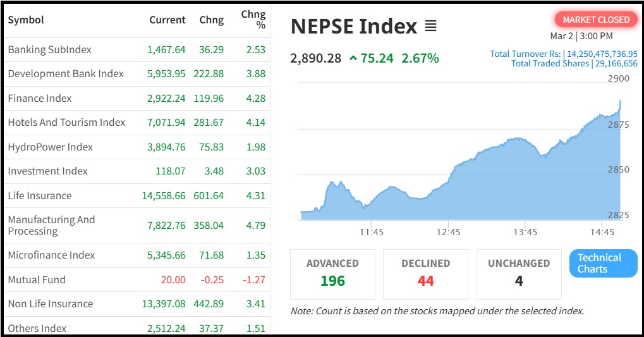The width and height of the screenshot is (644, 337).
Task: Open the Technical Charts button
Action: [x=603, y=263]
